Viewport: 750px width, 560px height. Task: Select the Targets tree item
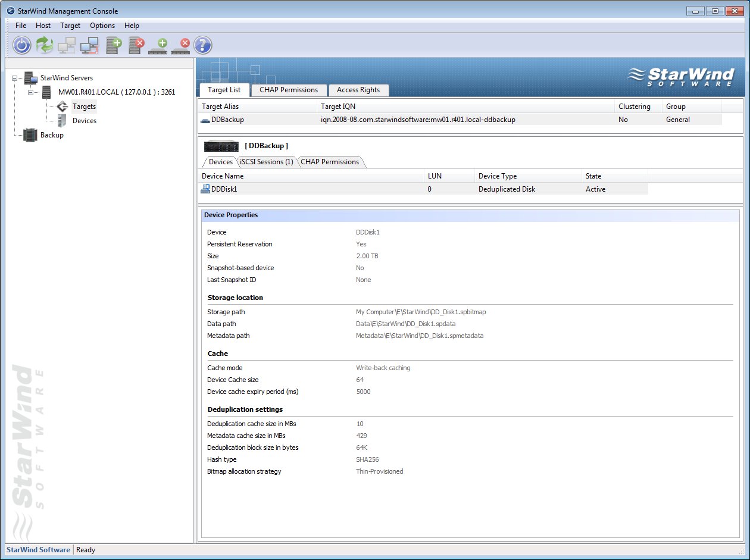[x=84, y=107]
